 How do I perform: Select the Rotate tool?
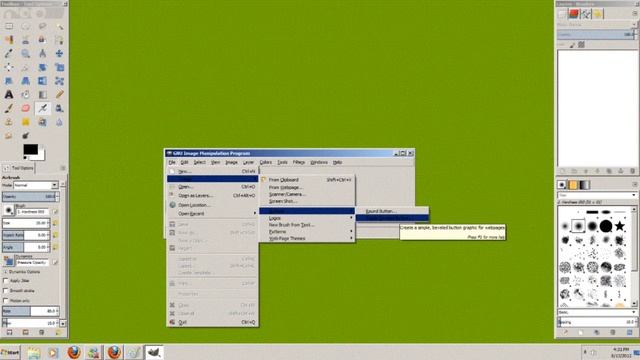coord(42,67)
